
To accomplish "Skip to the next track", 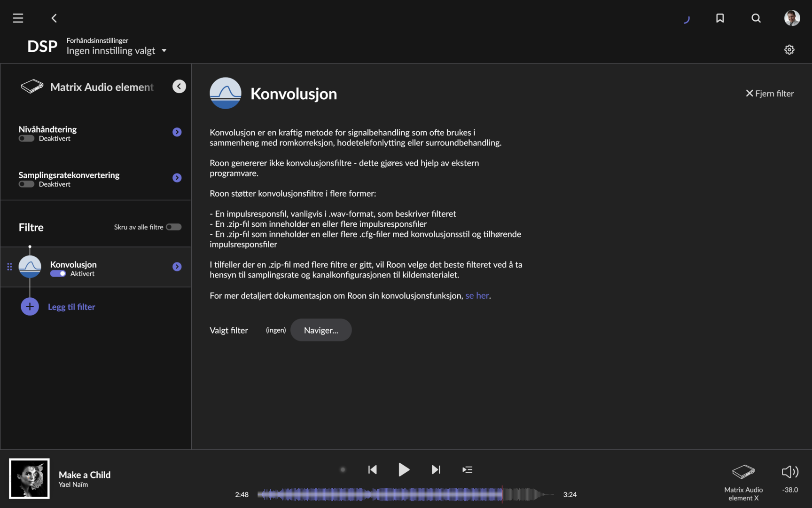I will pos(436,469).
